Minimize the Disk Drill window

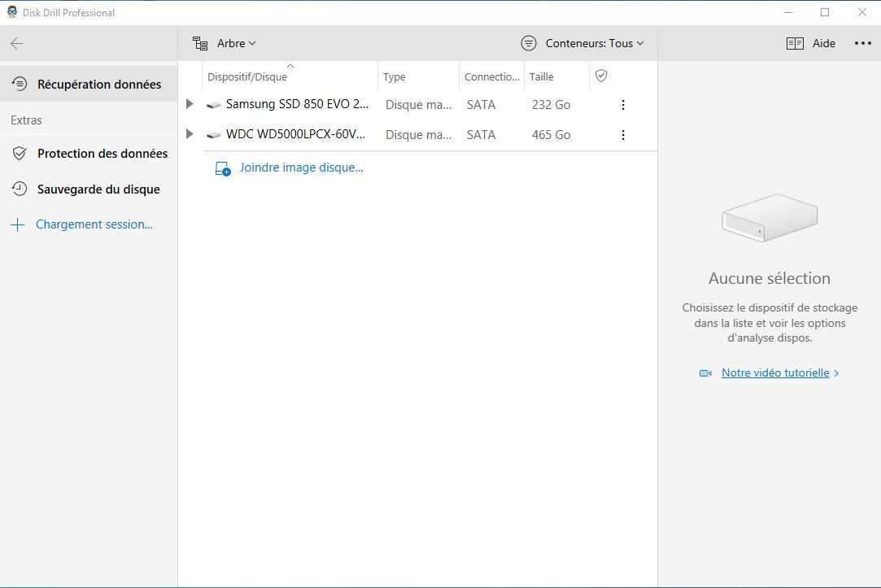(x=788, y=12)
